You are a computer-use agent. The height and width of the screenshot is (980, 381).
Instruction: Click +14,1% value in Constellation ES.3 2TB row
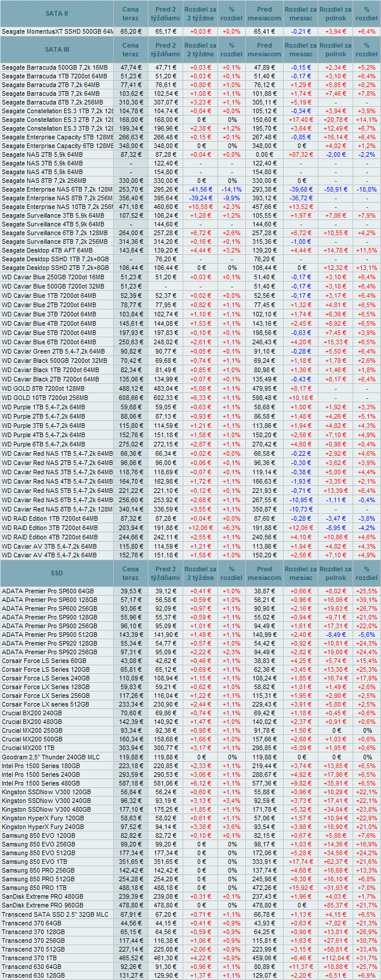(367, 120)
